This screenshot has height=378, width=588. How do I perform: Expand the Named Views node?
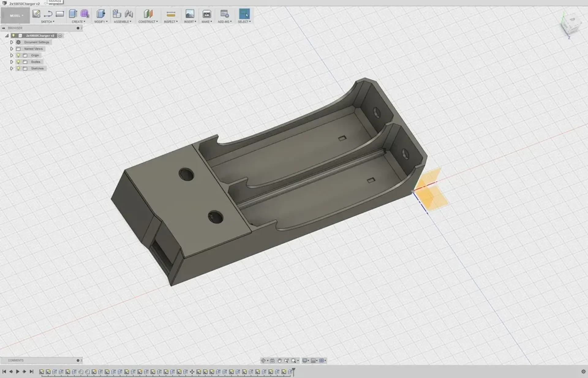coord(12,49)
